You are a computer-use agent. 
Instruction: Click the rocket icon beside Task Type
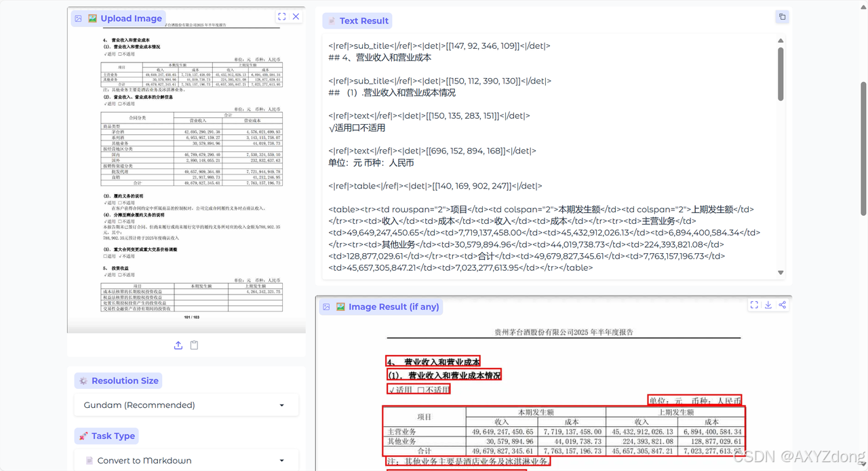(84, 436)
